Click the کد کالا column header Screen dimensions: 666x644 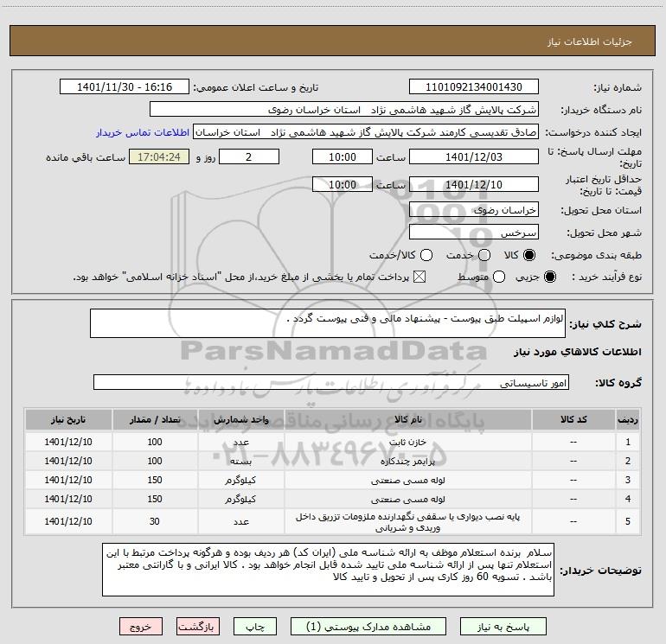(x=573, y=419)
